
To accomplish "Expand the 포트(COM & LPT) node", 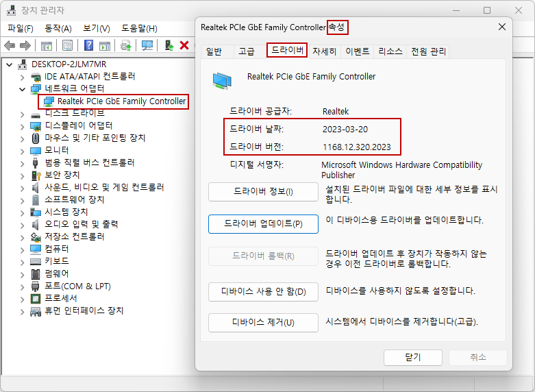I will [x=22, y=286].
